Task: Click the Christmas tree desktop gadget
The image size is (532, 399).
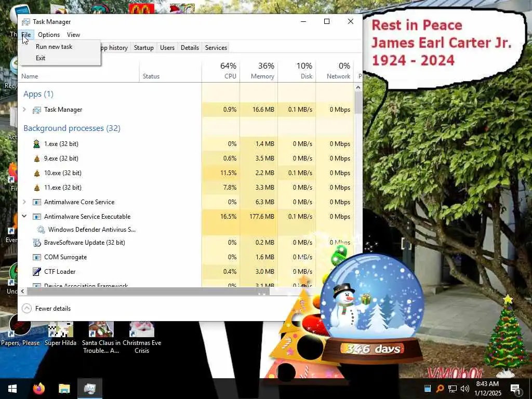Action: tap(506, 336)
